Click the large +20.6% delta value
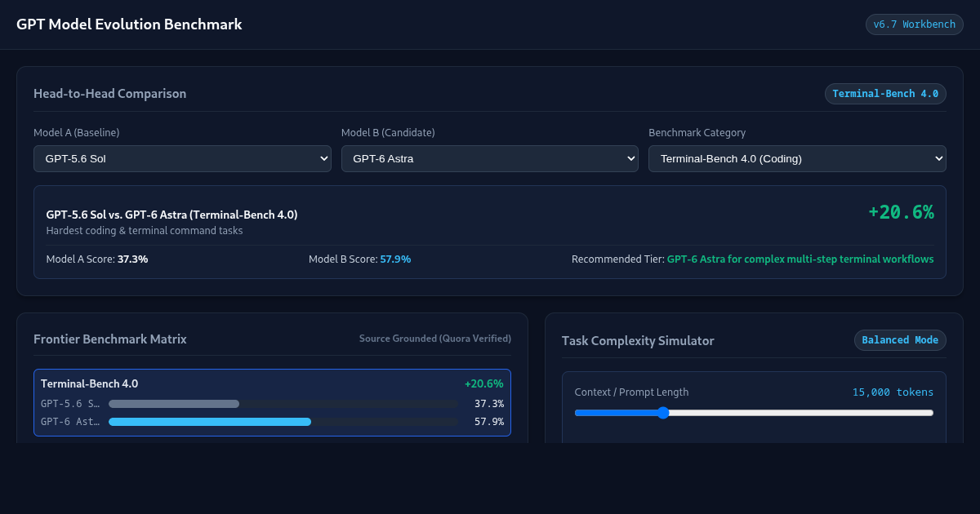The height and width of the screenshot is (514, 980). click(x=901, y=212)
